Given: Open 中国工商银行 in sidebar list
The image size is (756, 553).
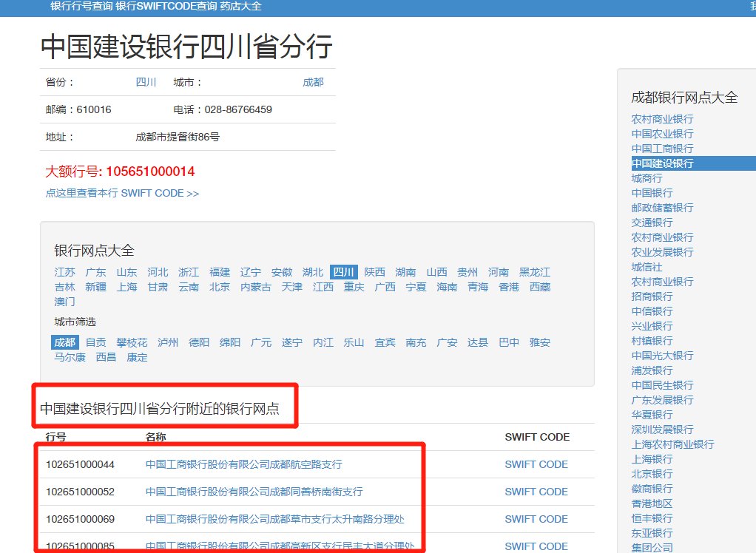Looking at the screenshot, I should tap(663, 149).
